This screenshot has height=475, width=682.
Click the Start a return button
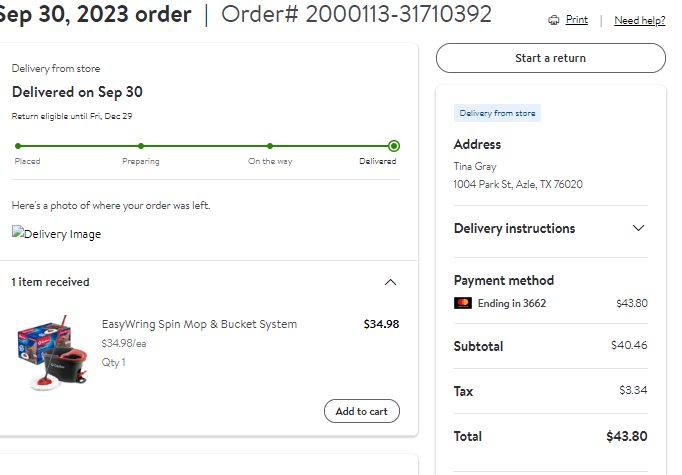(x=551, y=58)
